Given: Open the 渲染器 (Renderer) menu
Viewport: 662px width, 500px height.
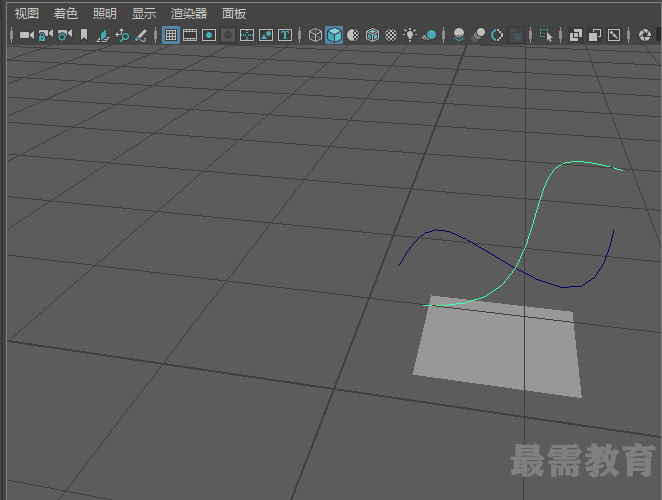Looking at the screenshot, I should (x=189, y=14).
